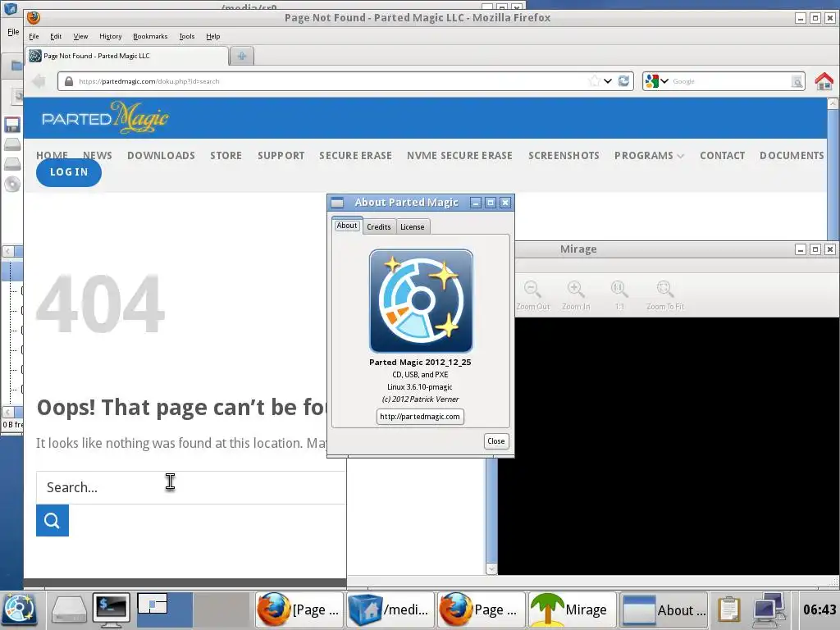Screen dimensions: 840x630
Task: Click the http://partedmagic.com link button
Action: pyautogui.click(x=419, y=416)
